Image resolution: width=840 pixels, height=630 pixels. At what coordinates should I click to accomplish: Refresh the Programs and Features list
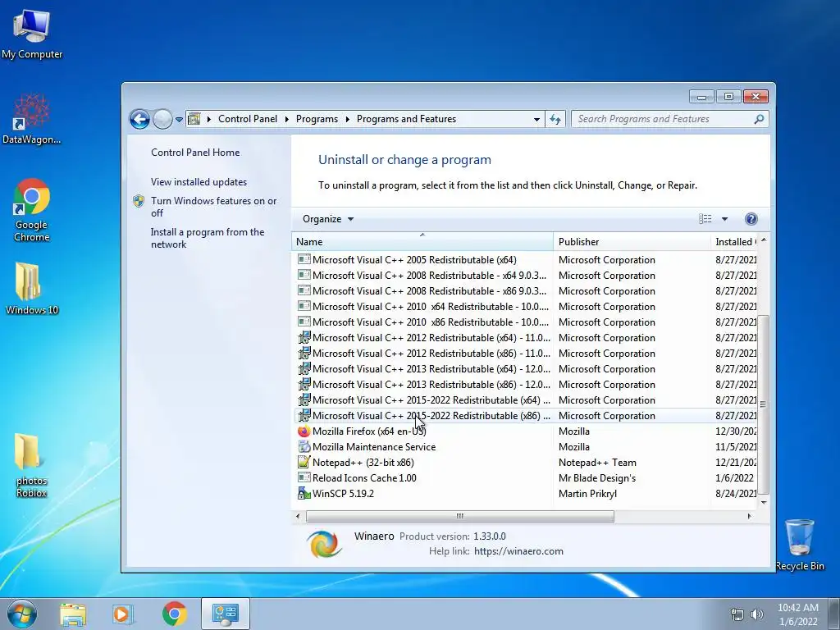pyautogui.click(x=555, y=119)
